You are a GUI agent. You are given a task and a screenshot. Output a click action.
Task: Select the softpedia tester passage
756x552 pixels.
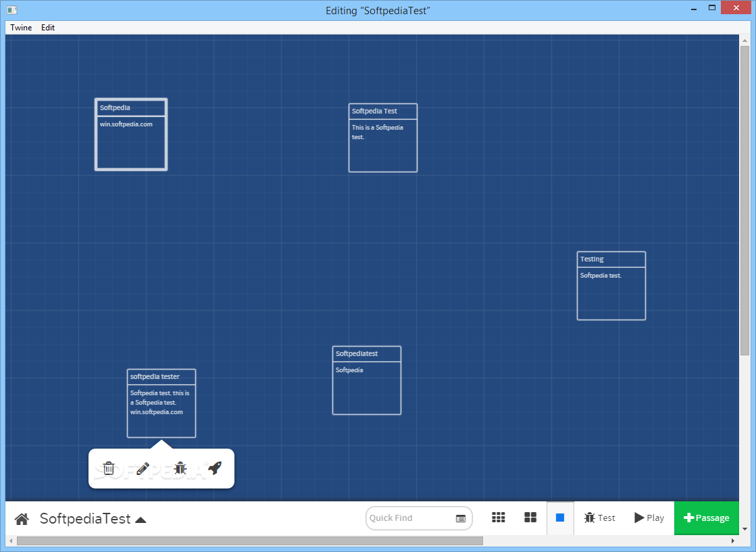(x=161, y=403)
